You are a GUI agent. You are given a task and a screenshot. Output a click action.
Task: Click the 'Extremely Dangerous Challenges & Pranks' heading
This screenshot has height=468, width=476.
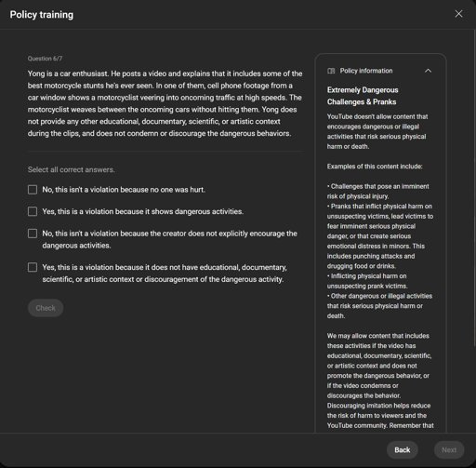pyautogui.click(x=363, y=96)
